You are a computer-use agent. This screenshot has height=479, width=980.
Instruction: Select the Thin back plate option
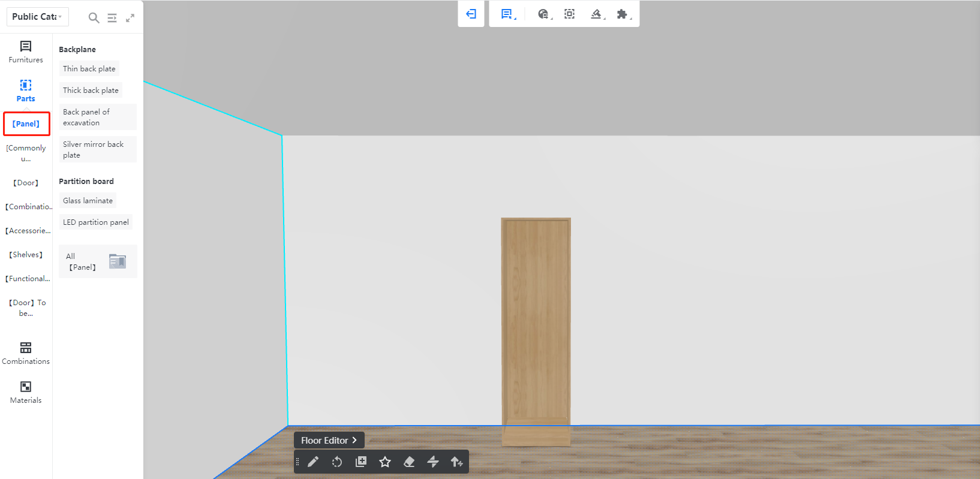click(89, 69)
